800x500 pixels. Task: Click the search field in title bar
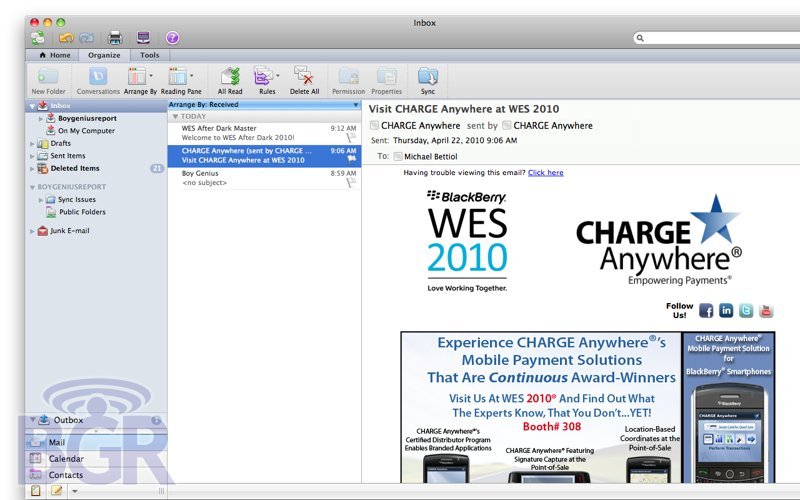coord(715,38)
